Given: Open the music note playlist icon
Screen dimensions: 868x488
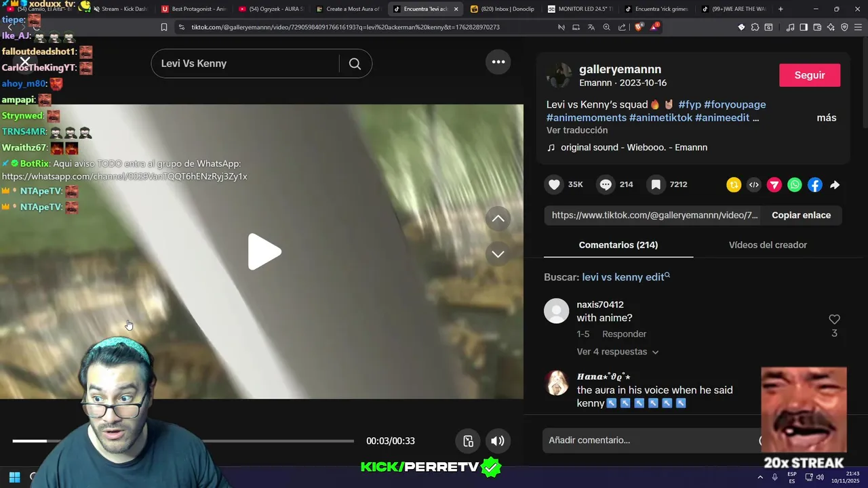Looking at the screenshot, I should click(x=790, y=27).
